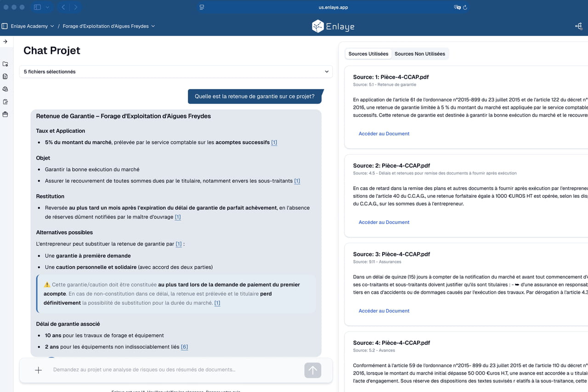
Task: Click citation [1] after durée du marché
Action: pos(217,303)
